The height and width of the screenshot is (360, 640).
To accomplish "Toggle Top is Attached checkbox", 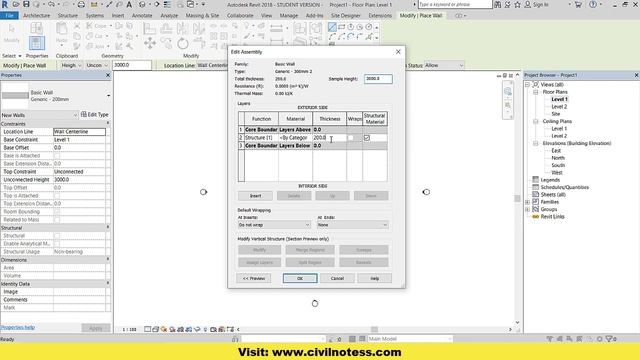I will coord(57,196).
